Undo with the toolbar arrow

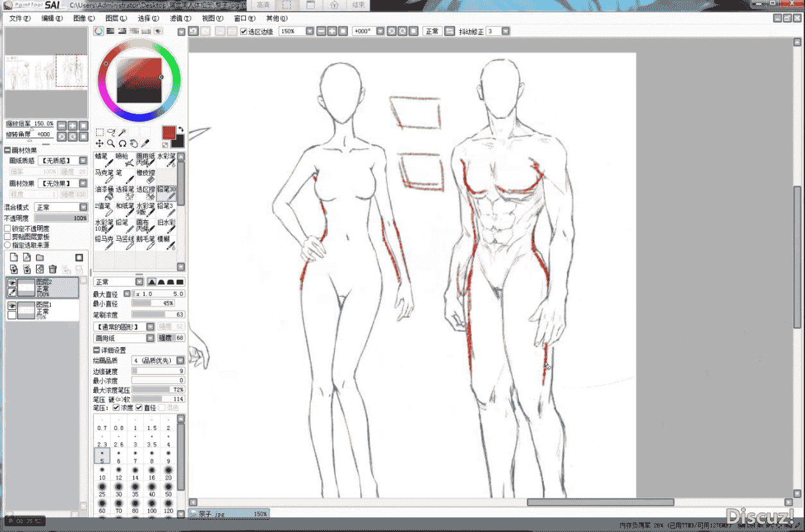pyautogui.click(x=193, y=31)
